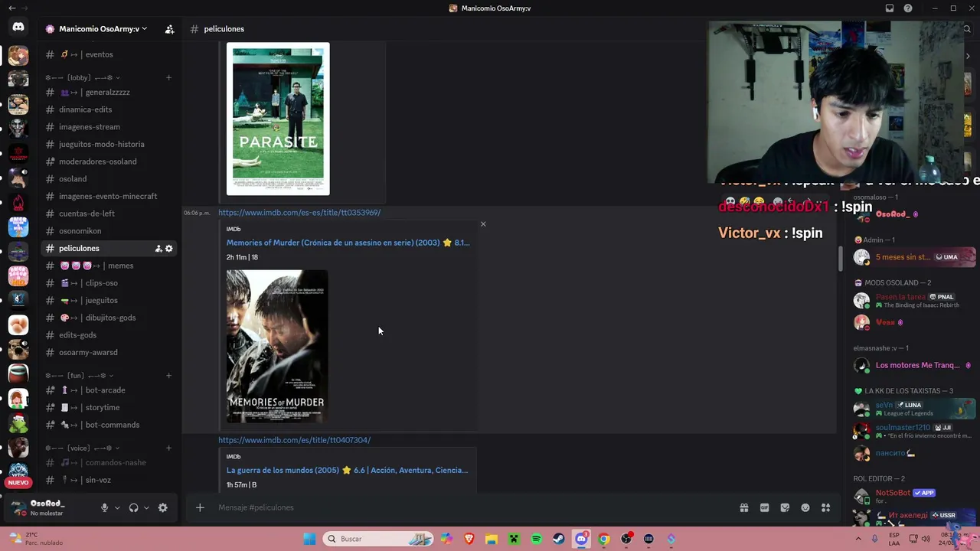
Task: Open Google Chrome from the taskbar
Action: (604, 539)
